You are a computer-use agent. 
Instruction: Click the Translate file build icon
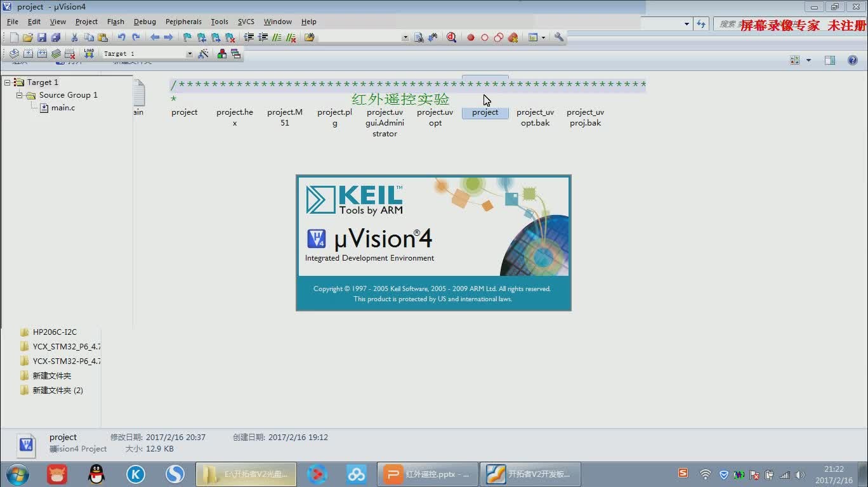(14, 54)
